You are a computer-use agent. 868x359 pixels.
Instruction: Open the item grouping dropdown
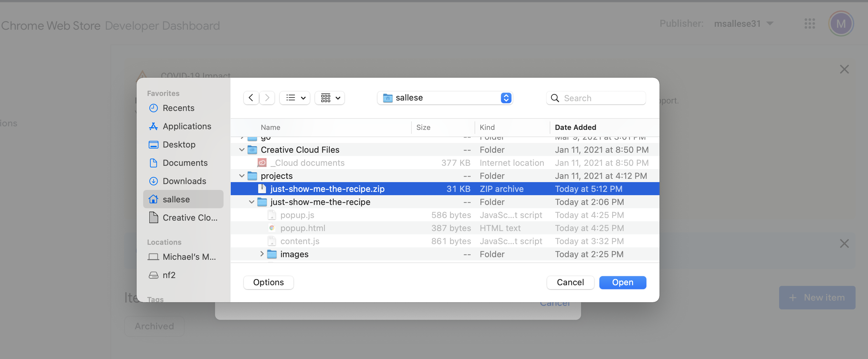tap(329, 98)
